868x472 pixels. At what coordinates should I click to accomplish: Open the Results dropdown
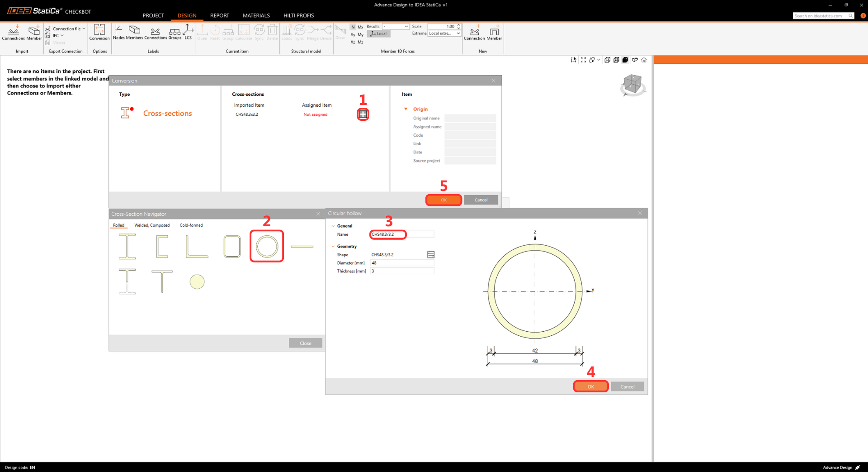pos(396,27)
